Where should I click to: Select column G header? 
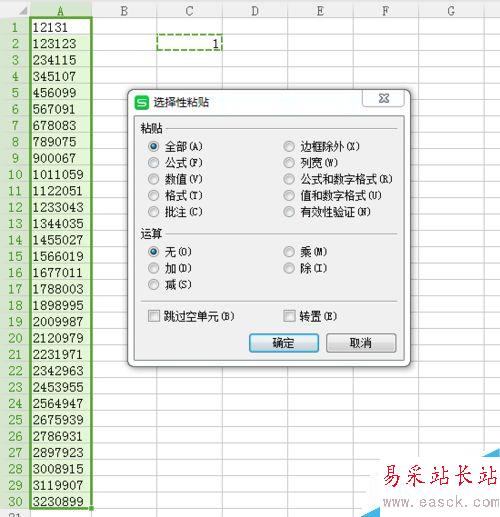pyautogui.click(x=451, y=11)
